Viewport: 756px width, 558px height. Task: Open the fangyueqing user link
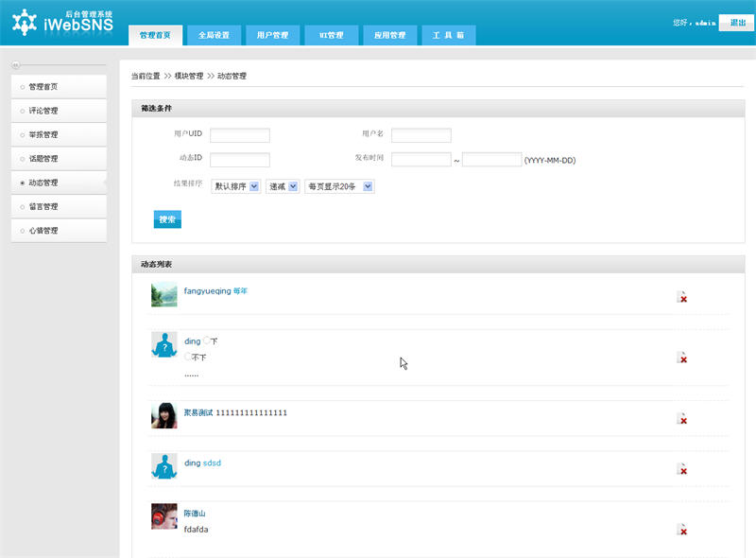207,291
